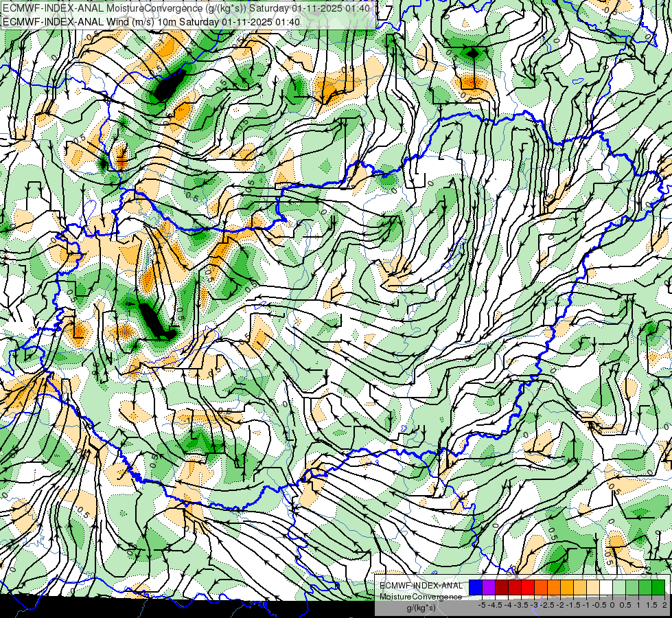Click the MoistureConvergence title line at top
This screenshot has width=672, height=618.
tap(186, 8)
